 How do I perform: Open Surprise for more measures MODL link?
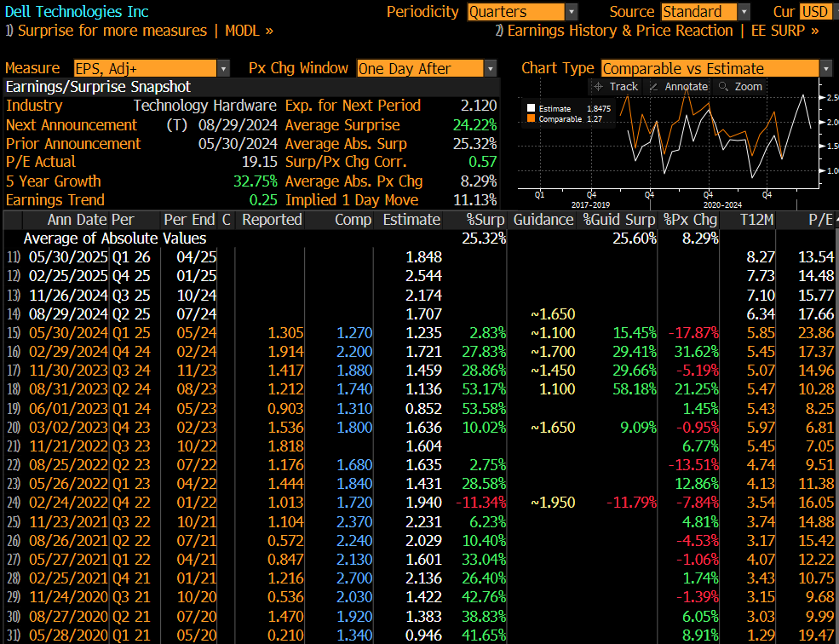tap(139, 31)
